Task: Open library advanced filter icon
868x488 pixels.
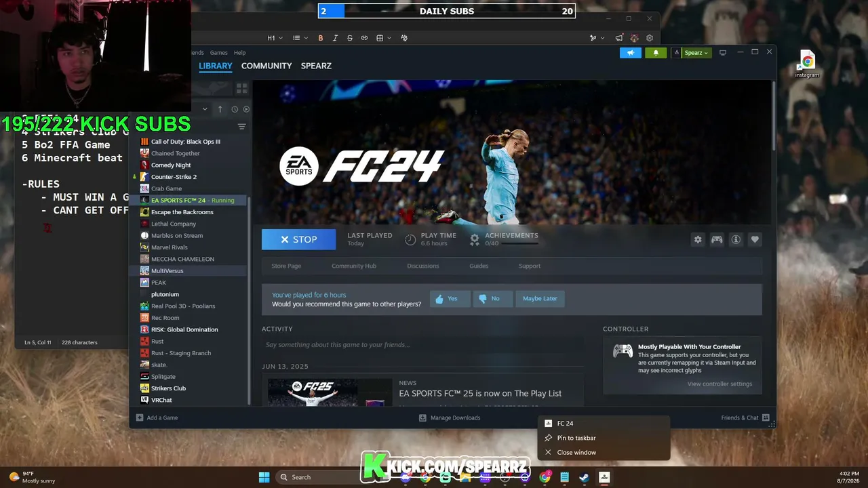Action: point(241,127)
